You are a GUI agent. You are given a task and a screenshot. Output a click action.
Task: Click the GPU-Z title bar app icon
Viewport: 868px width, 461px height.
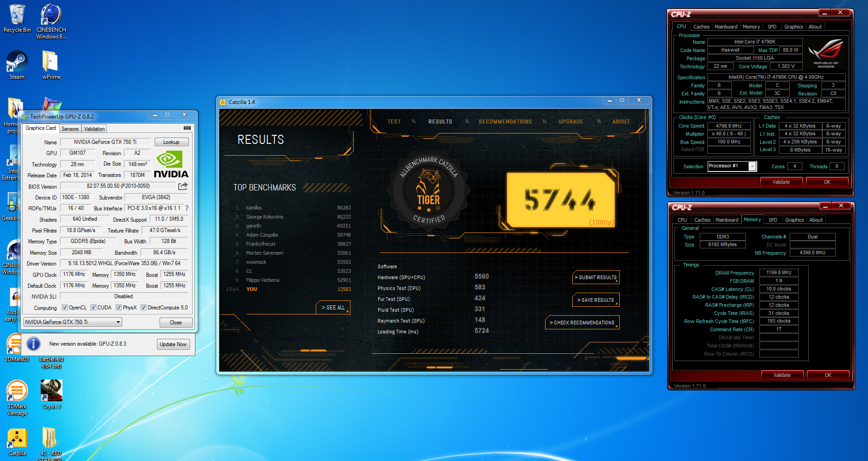coord(25,117)
